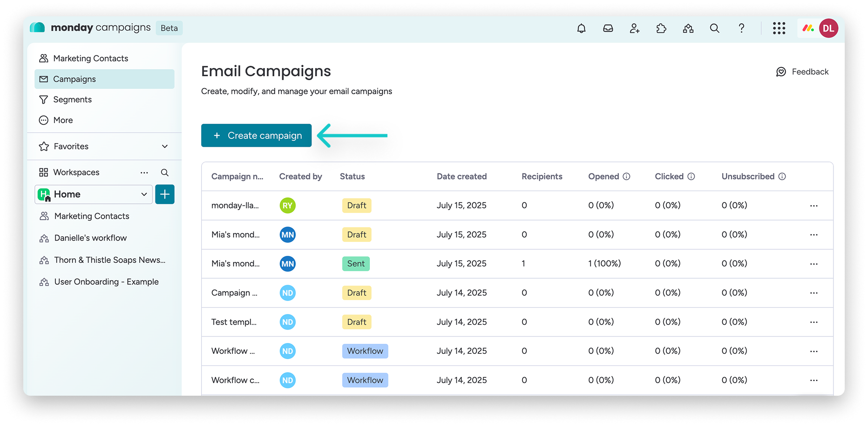The height and width of the screenshot is (426, 868).
Task: Open row menu for Workflow c... row
Action: 814,380
